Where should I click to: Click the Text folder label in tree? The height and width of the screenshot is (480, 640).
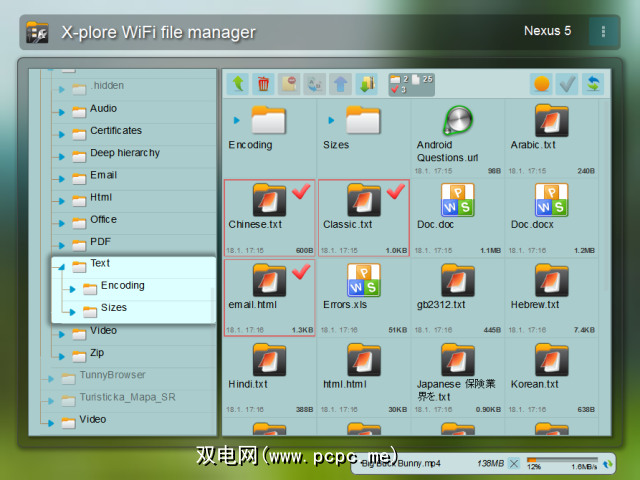100,263
